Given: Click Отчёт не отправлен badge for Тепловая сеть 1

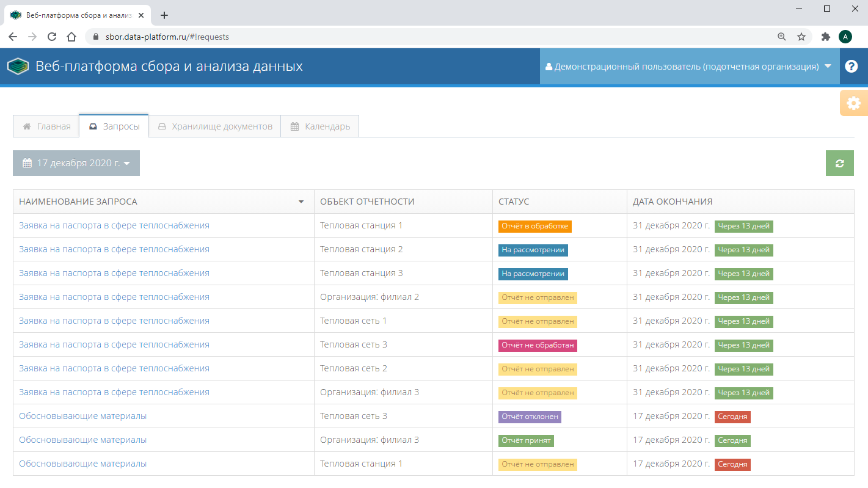Looking at the screenshot, I should 538,321.
